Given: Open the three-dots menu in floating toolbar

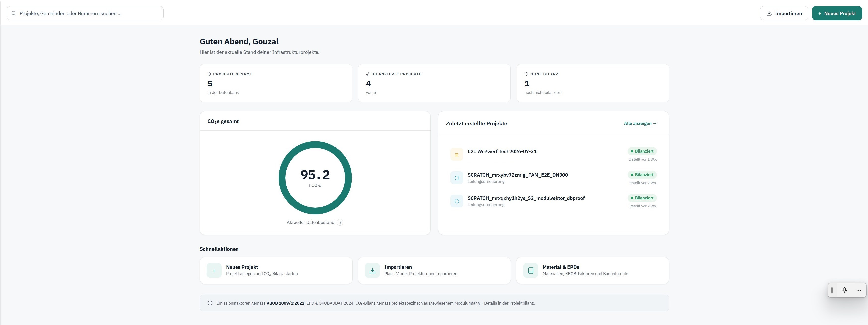Looking at the screenshot, I should pos(859,290).
